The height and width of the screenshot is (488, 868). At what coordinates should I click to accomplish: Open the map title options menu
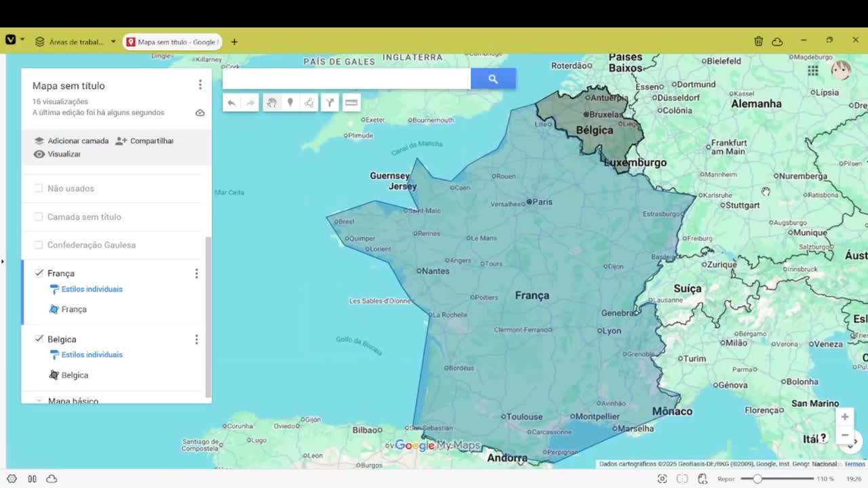point(200,84)
